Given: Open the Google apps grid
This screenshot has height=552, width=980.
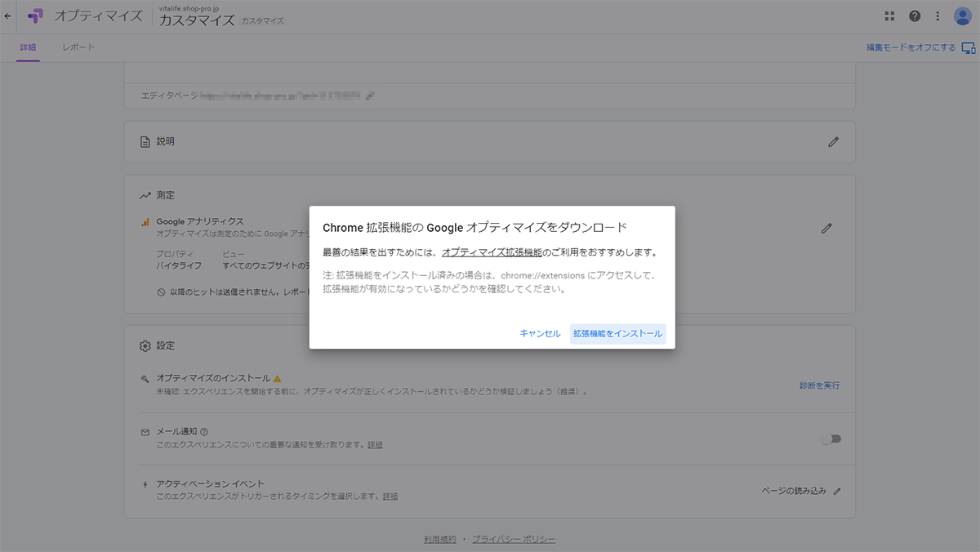Looking at the screenshot, I should click(890, 16).
